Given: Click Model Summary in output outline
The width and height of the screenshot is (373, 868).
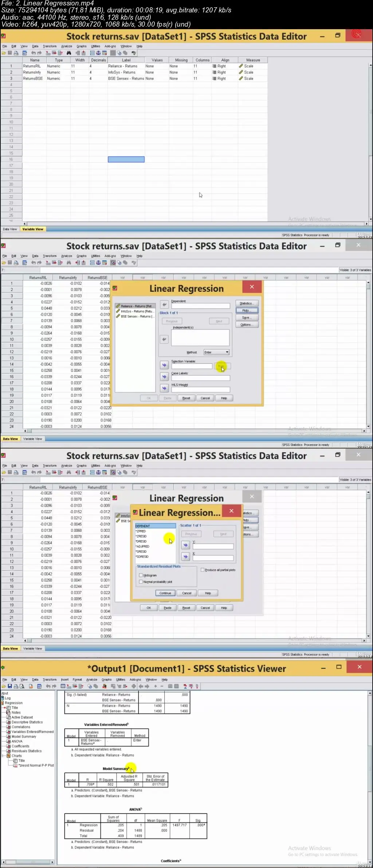Looking at the screenshot, I should (24, 736).
